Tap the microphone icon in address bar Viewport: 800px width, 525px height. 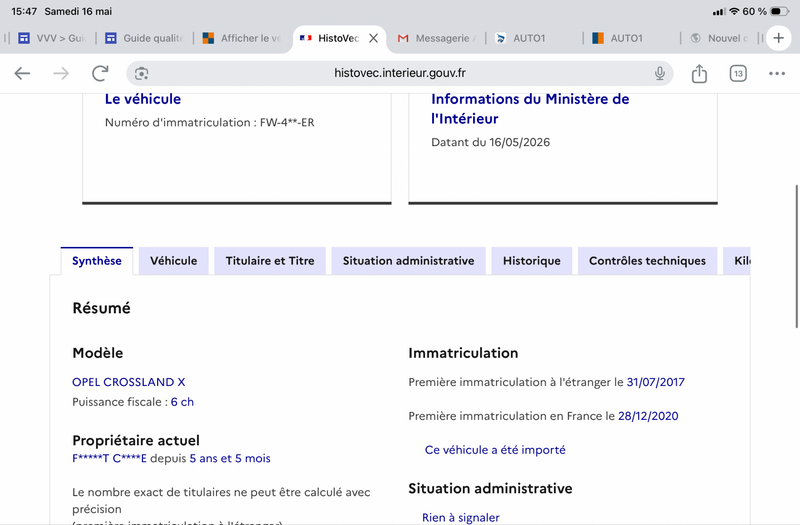pos(660,73)
